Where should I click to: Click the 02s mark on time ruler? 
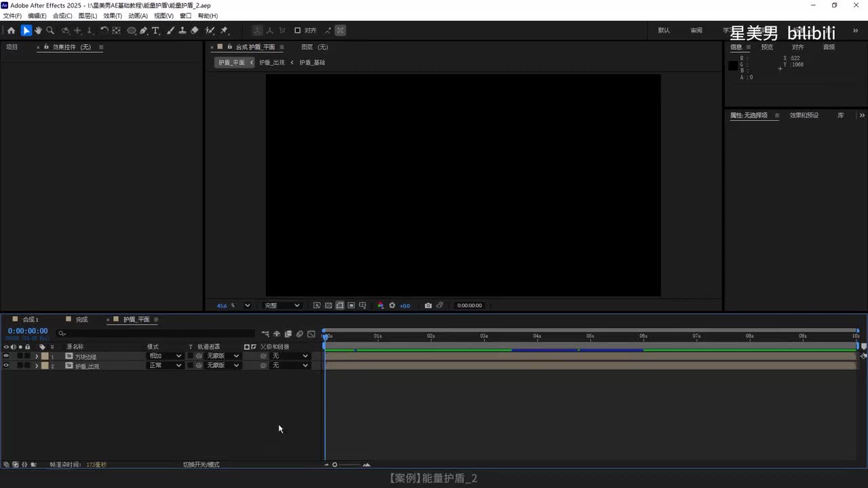coord(431,336)
